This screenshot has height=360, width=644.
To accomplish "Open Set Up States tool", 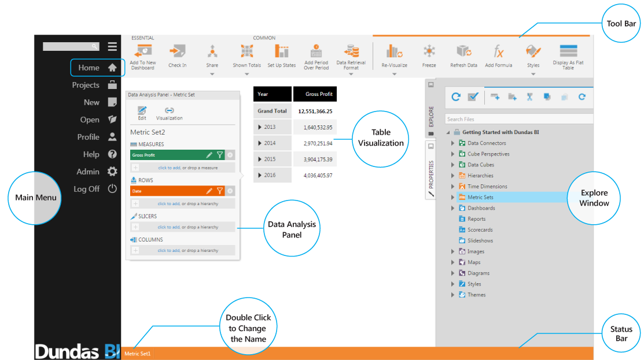I will (282, 51).
